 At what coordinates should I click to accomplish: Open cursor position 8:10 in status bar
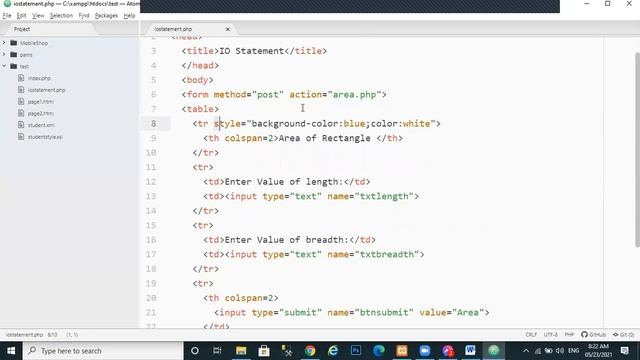[x=52, y=335]
